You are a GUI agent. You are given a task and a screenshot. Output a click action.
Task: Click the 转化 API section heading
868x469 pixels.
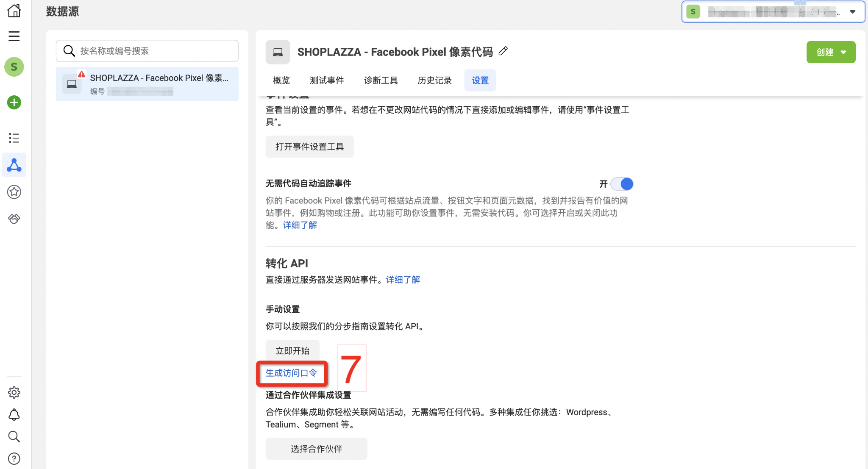[x=287, y=264]
